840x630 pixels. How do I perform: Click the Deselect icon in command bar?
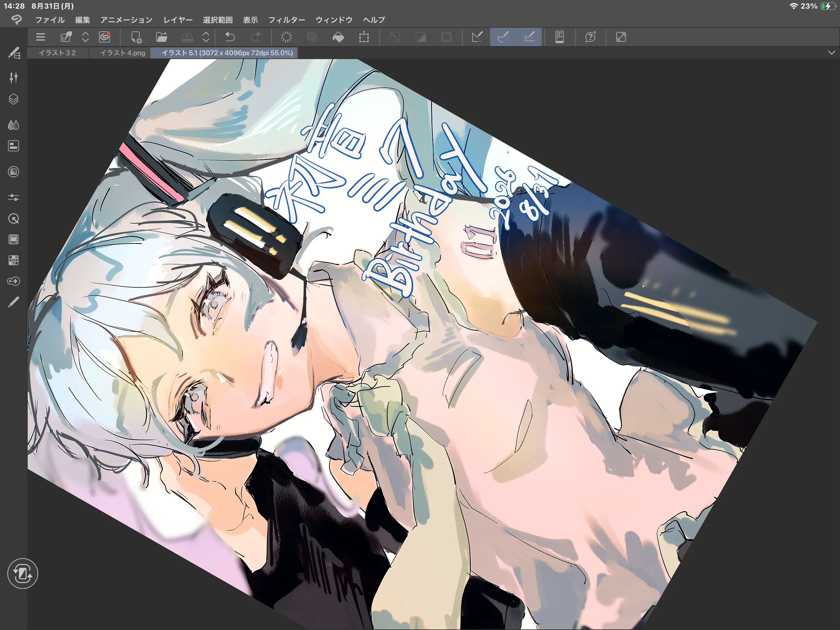395,37
